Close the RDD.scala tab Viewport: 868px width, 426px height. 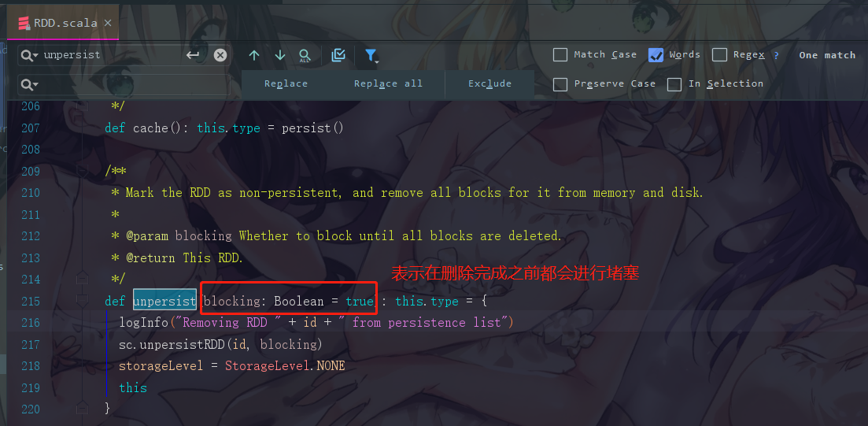point(108,23)
